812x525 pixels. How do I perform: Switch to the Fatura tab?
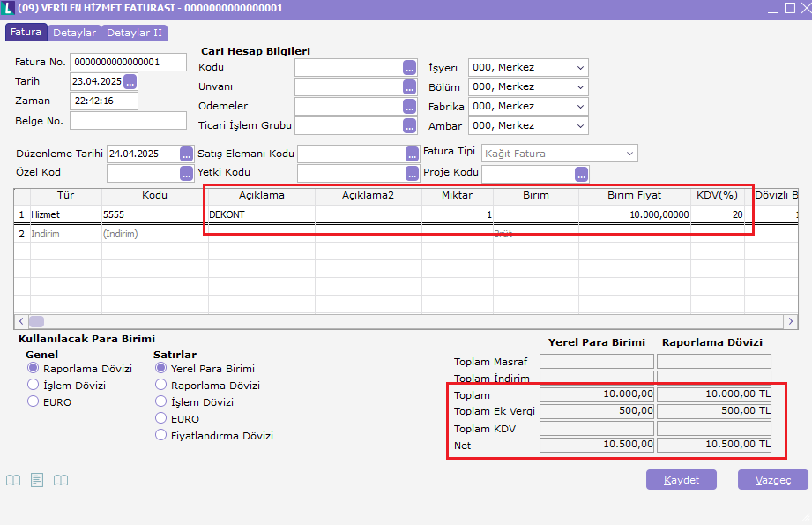tap(26, 32)
